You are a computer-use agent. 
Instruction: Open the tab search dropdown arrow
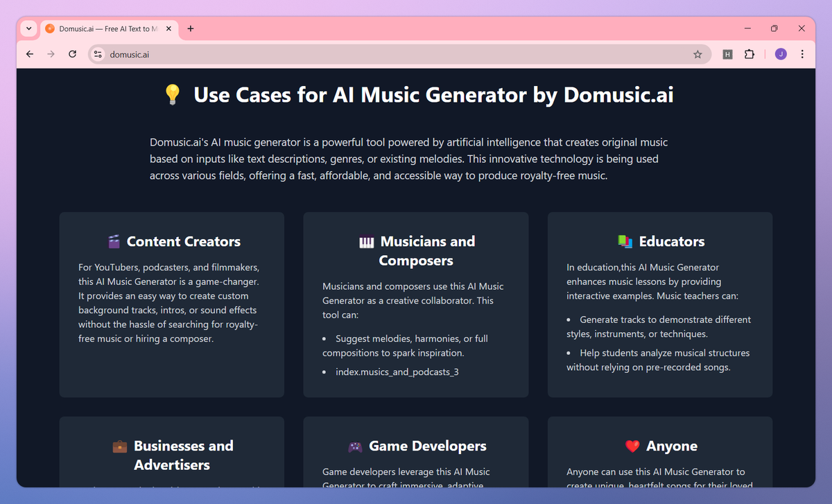(x=28, y=28)
